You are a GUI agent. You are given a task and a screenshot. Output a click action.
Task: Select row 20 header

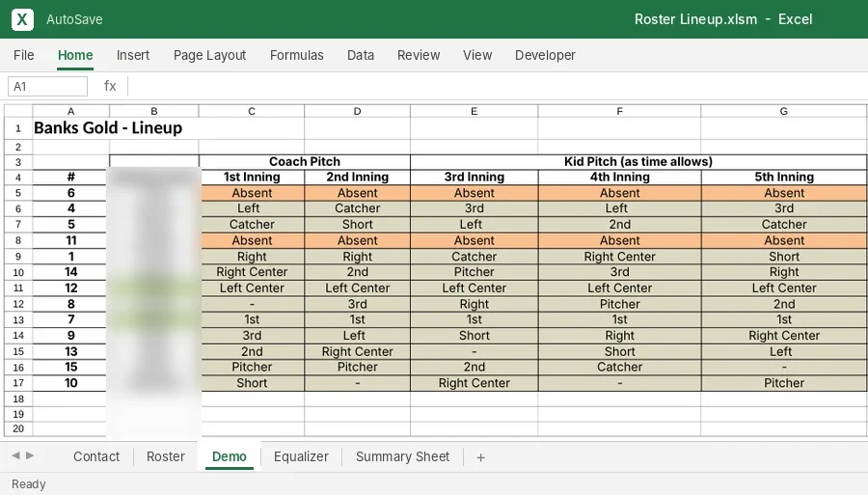coord(18,428)
